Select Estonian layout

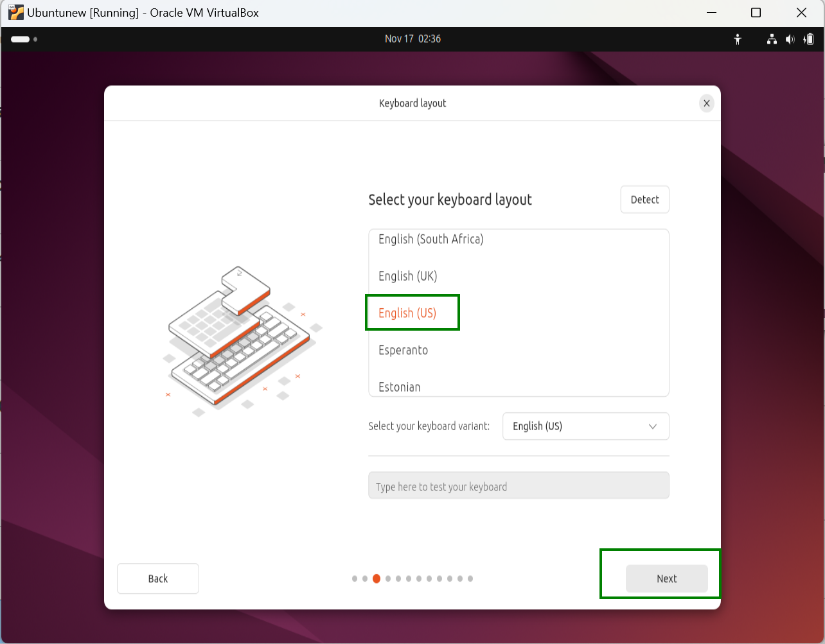pyautogui.click(x=519, y=387)
